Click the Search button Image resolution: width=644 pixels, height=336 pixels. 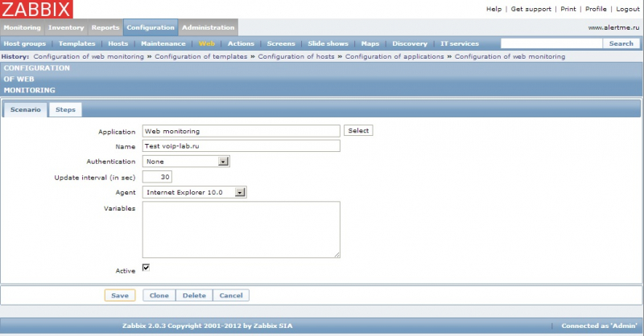pyautogui.click(x=621, y=43)
